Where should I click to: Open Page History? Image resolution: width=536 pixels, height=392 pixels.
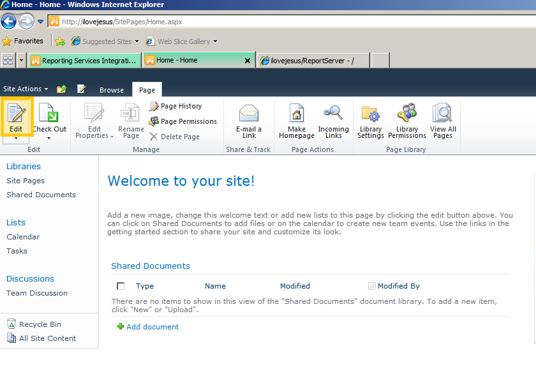[x=175, y=107]
